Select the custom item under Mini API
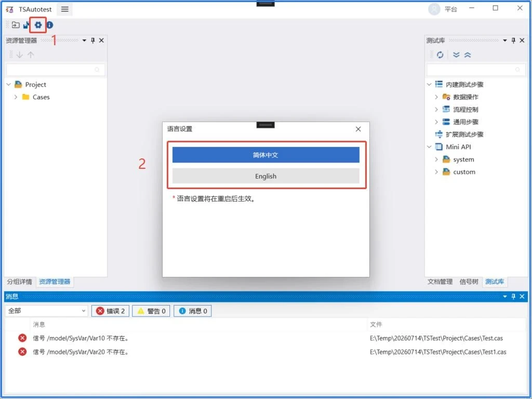Screen dimensions: 532x399 click(x=464, y=172)
